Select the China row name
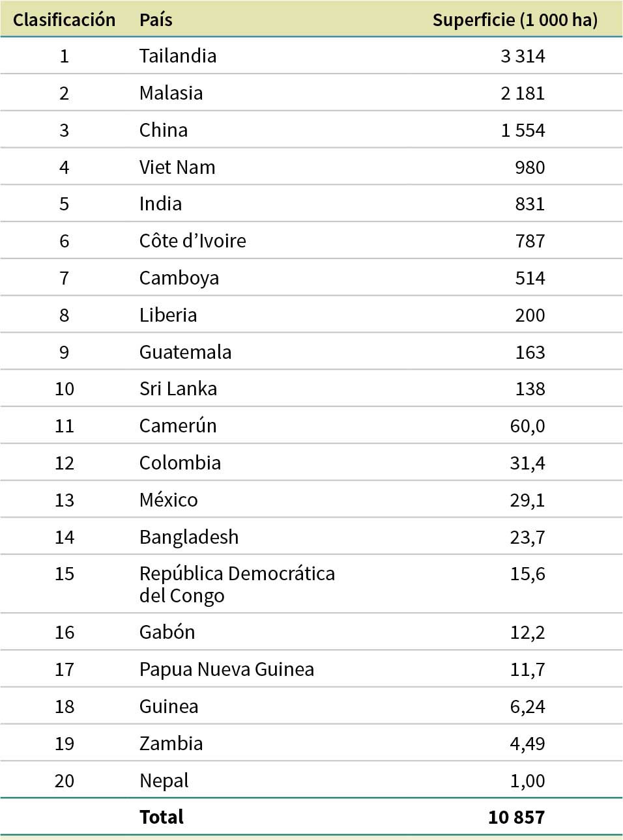Screen dimensions: 623x840 point(163,130)
